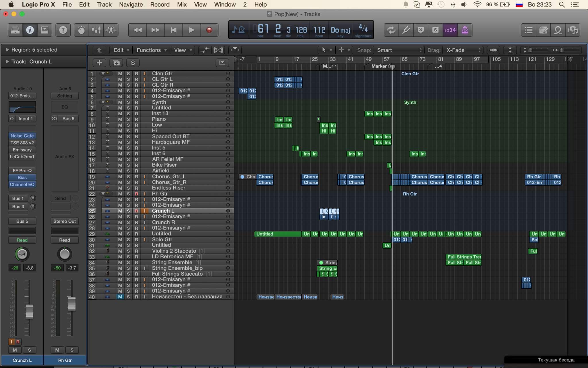Open the Mix menu

(x=182, y=5)
